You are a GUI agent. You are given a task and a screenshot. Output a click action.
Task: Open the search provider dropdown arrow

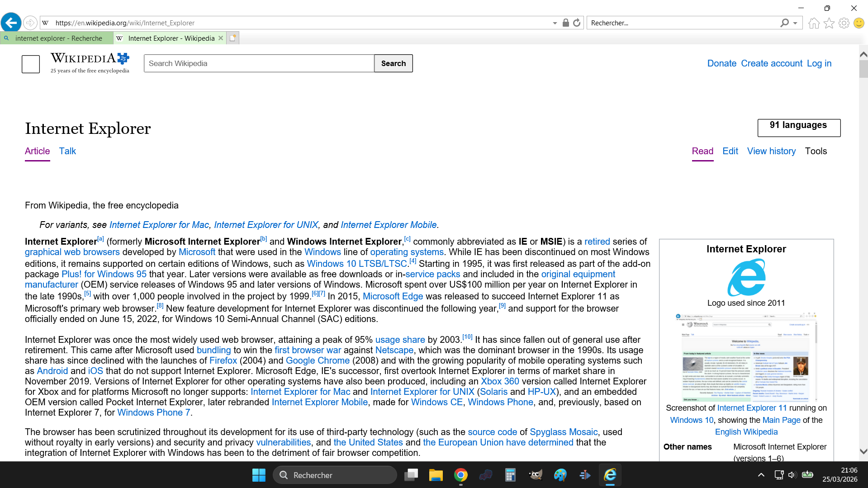point(795,23)
